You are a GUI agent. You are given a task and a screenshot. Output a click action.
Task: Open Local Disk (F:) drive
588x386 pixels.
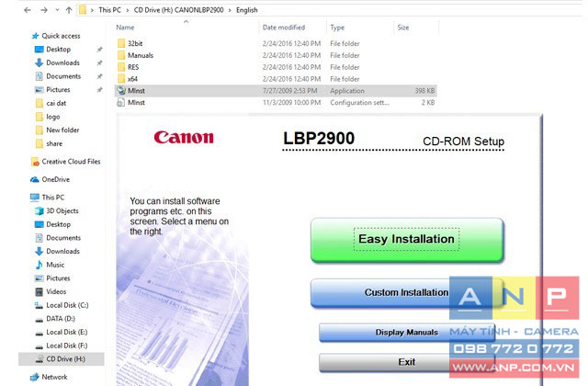pos(62,346)
